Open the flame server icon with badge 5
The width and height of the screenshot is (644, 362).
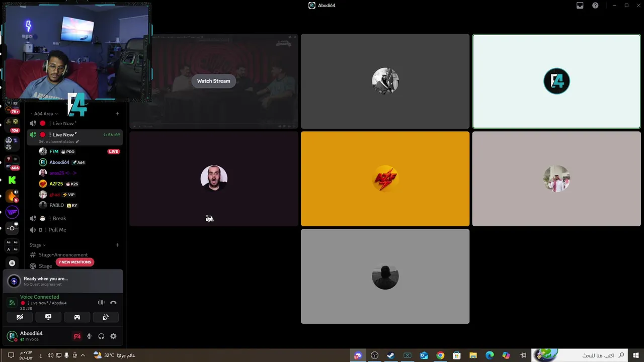pos(12,196)
